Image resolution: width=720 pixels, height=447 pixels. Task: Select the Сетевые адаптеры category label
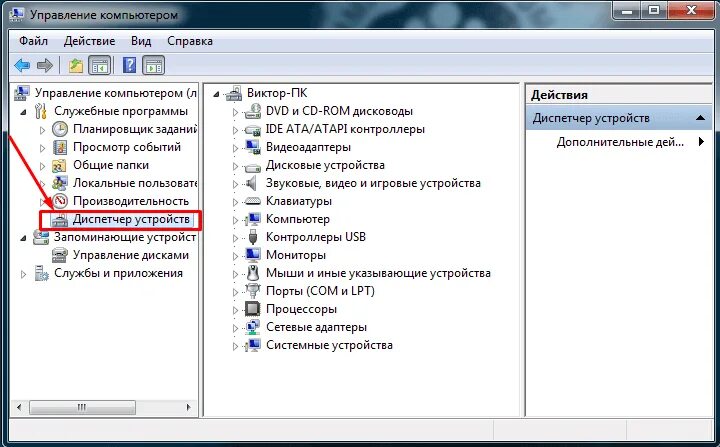tap(316, 327)
